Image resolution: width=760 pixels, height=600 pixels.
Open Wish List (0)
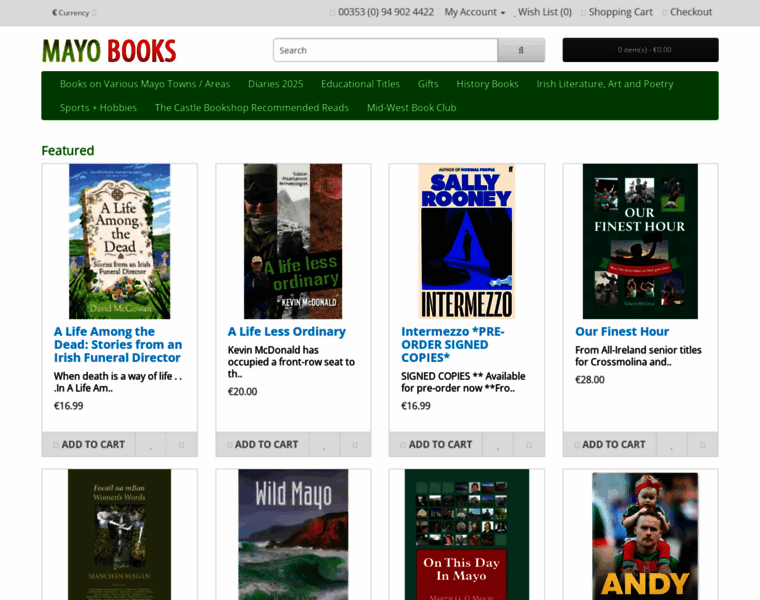click(x=544, y=12)
